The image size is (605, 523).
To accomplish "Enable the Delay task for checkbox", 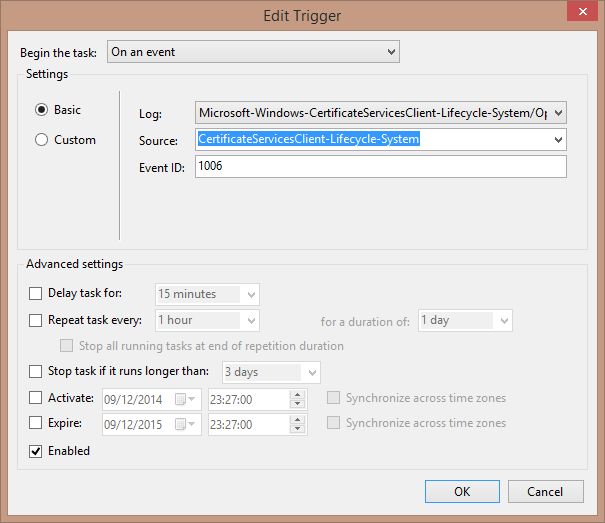I will pos(36,294).
